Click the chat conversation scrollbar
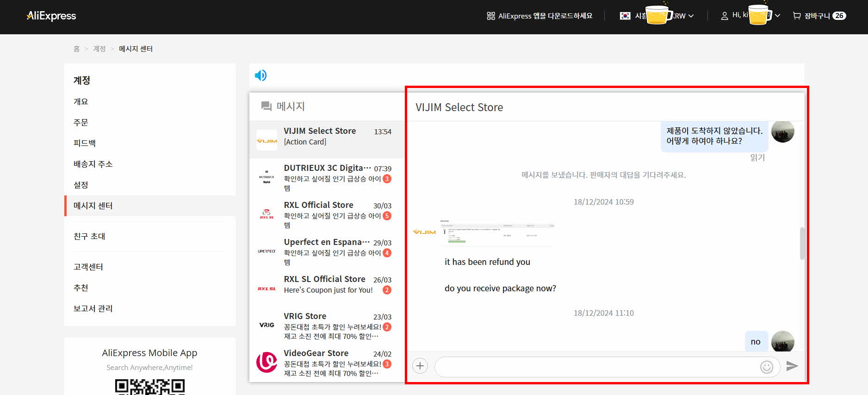Screen dimensions: 868x395 pos(802,243)
